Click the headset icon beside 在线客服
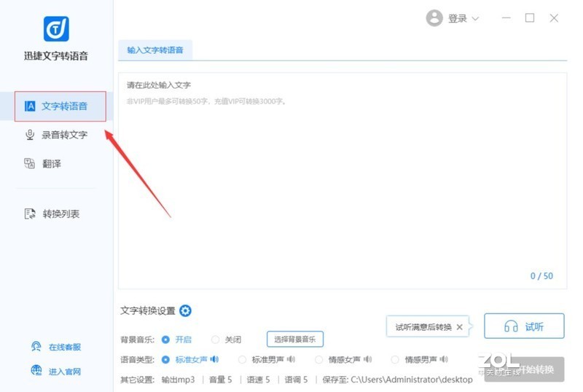583x392 pixels. click(x=36, y=347)
